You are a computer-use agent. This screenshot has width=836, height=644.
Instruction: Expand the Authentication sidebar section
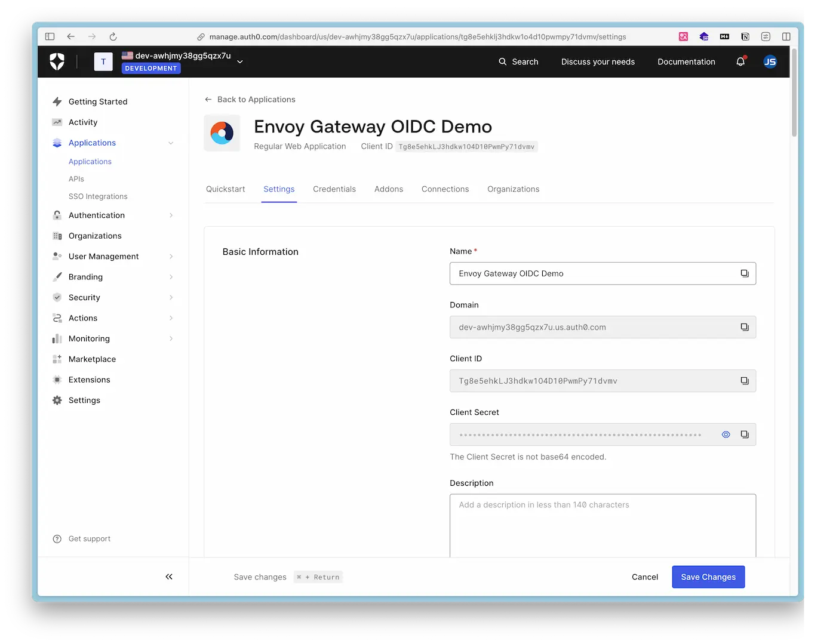(171, 215)
